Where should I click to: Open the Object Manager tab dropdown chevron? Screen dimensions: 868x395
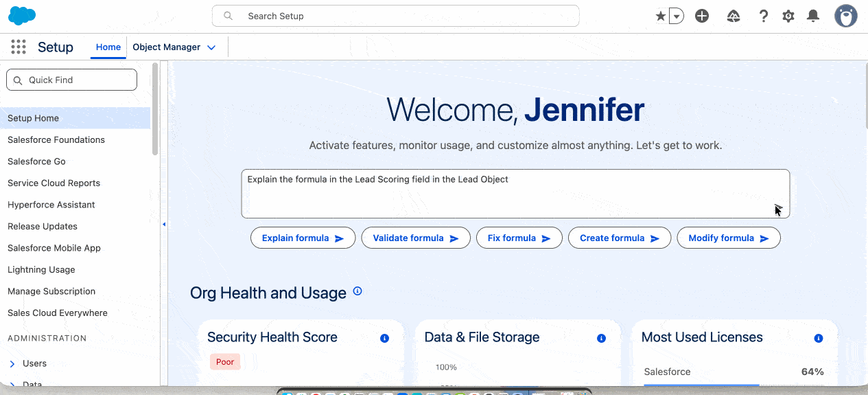point(211,47)
